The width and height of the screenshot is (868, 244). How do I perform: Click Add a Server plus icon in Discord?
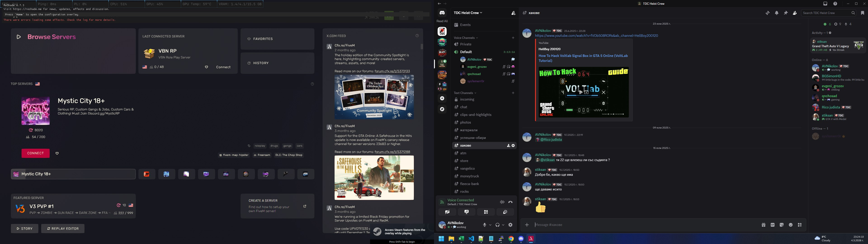tap(442, 99)
